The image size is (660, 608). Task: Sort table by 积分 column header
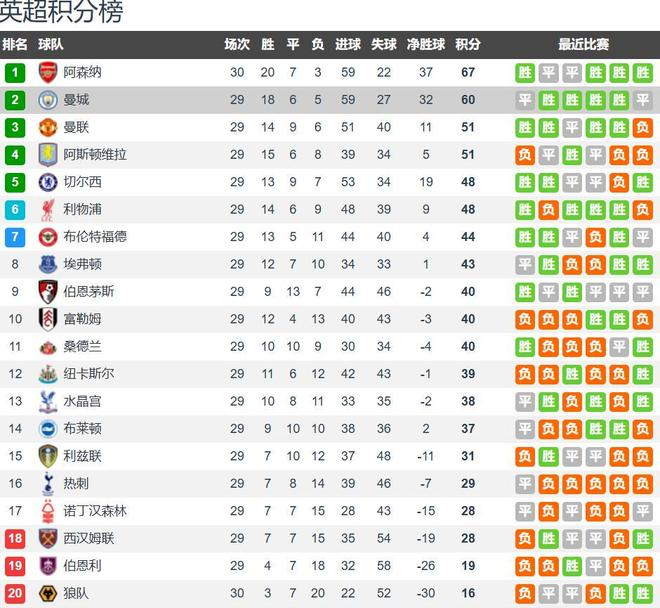tap(467, 44)
